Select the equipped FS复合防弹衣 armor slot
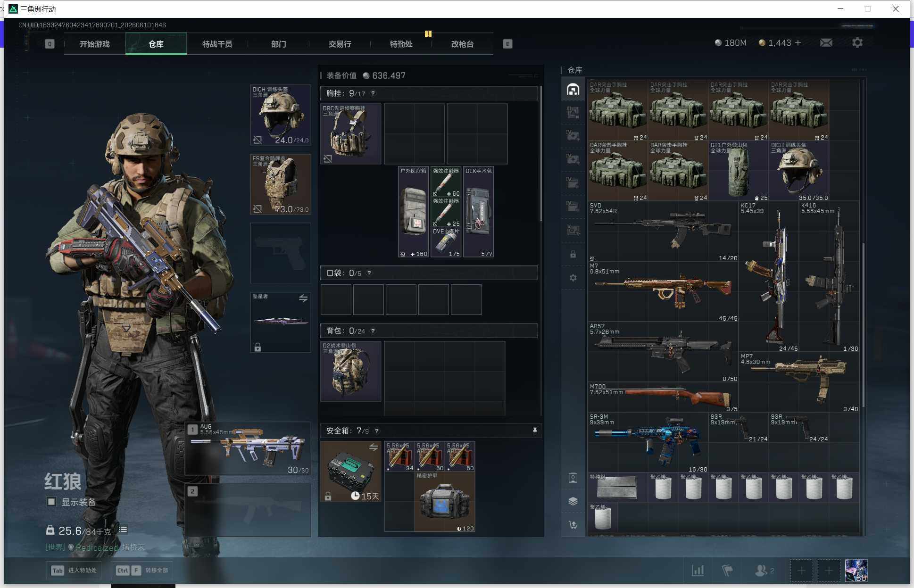The height and width of the screenshot is (588, 914). (281, 184)
